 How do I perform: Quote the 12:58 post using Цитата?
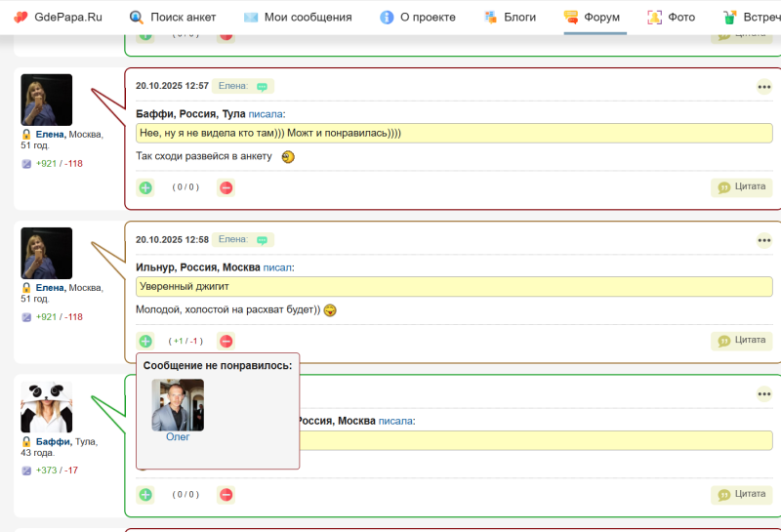pos(741,340)
